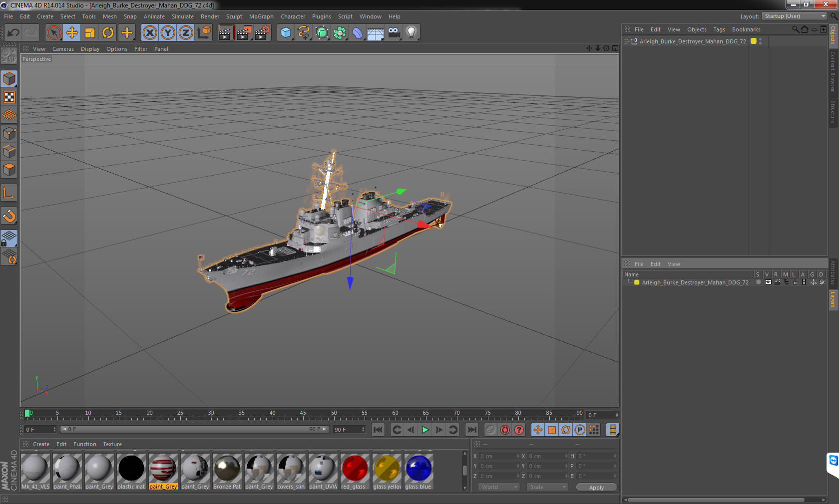
Task: Toggle Snap magnet icon
Action: (9, 216)
